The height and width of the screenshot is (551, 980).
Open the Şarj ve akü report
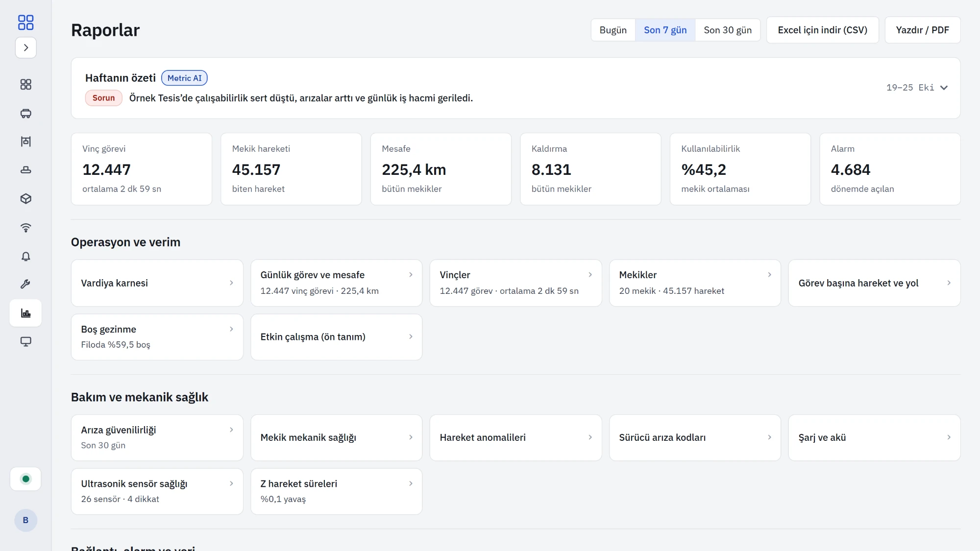pyautogui.click(x=874, y=438)
